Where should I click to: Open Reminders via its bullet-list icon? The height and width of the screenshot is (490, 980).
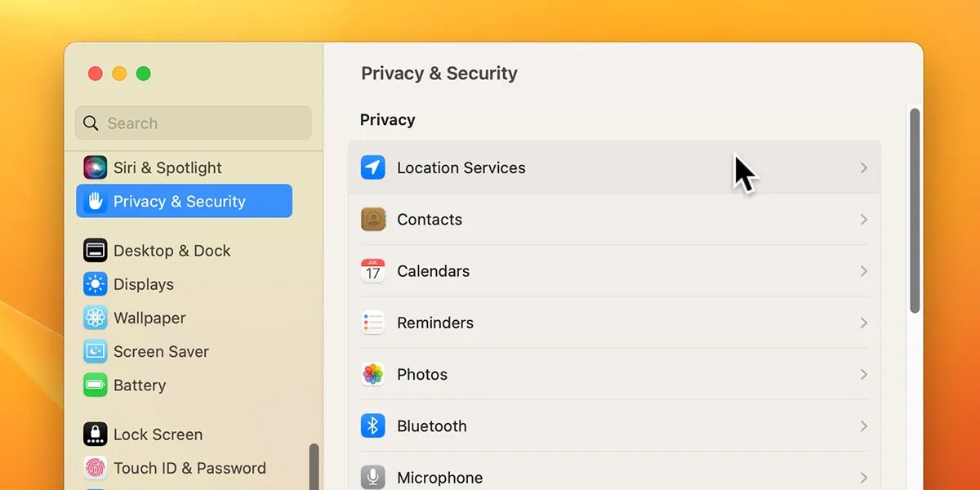tap(372, 323)
